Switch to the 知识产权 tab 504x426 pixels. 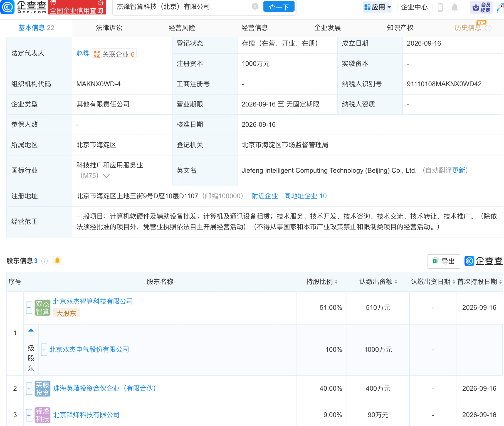400,28
